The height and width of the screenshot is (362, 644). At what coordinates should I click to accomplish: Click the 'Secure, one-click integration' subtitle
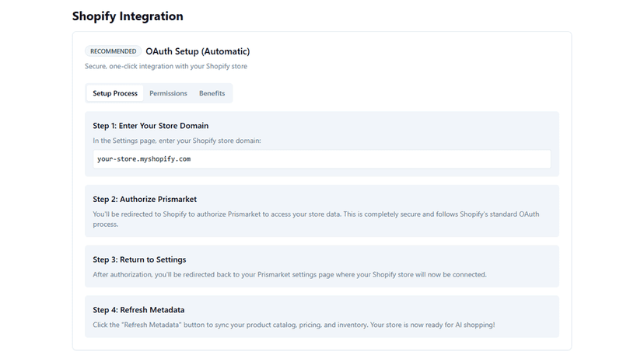click(166, 66)
